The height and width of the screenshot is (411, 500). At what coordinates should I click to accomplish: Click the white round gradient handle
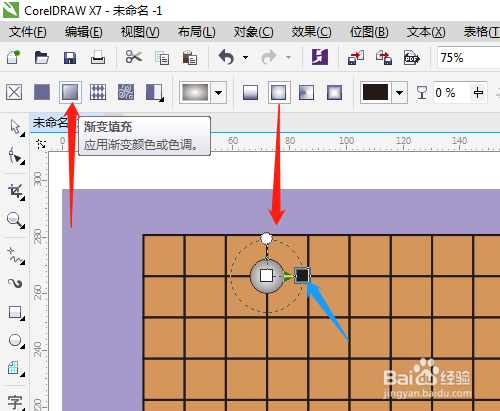(x=266, y=239)
